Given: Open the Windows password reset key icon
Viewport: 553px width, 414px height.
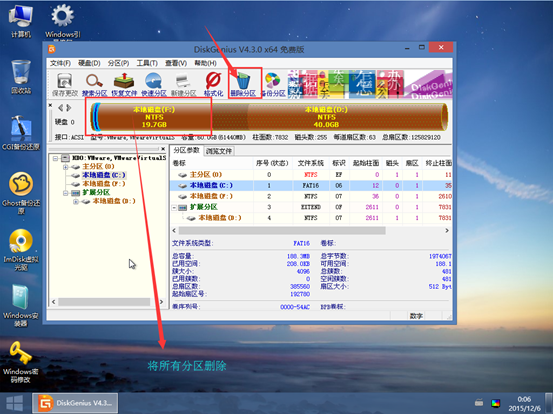Looking at the screenshot, I should [21, 362].
